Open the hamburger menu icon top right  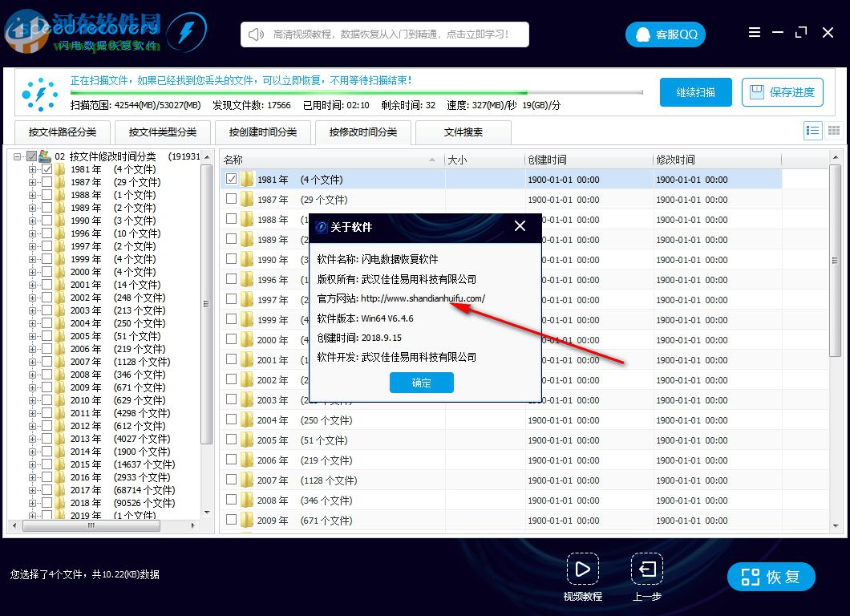(x=755, y=32)
